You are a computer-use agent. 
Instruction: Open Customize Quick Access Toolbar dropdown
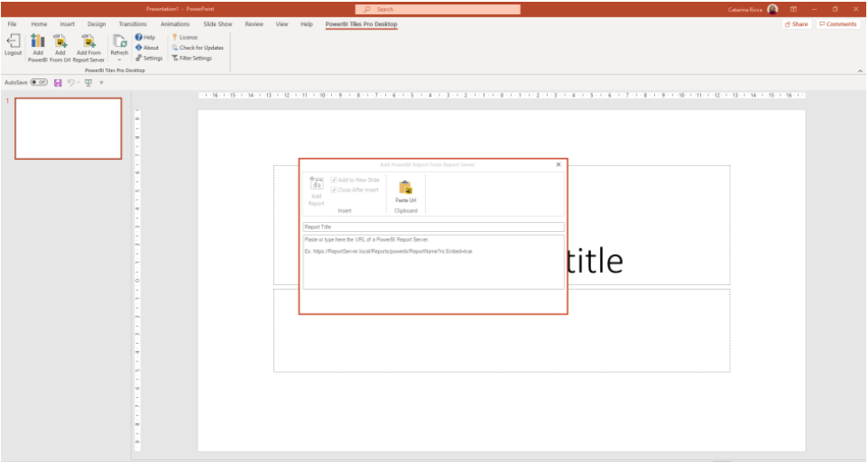pos(101,82)
